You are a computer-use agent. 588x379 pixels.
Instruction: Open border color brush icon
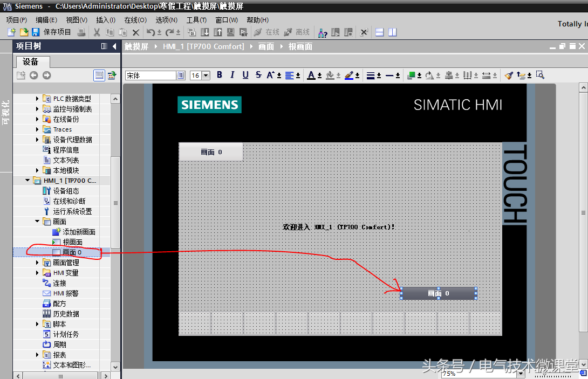point(348,75)
